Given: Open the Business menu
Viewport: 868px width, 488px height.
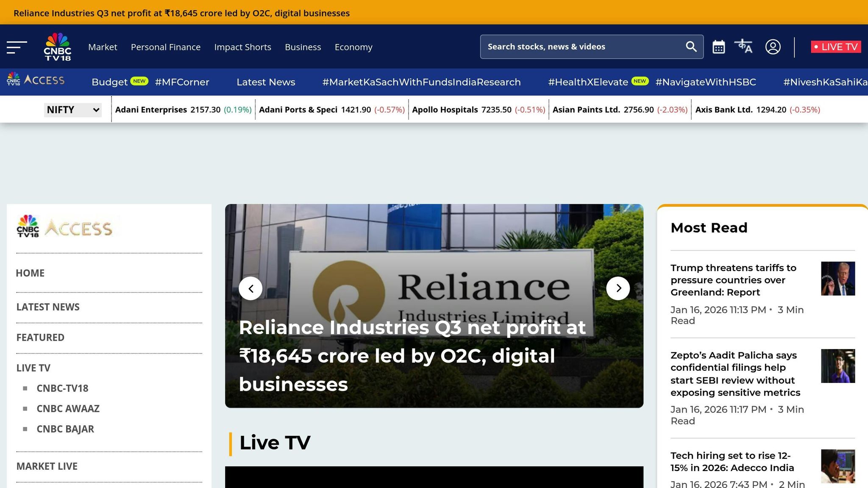Looking at the screenshot, I should (x=303, y=47).
